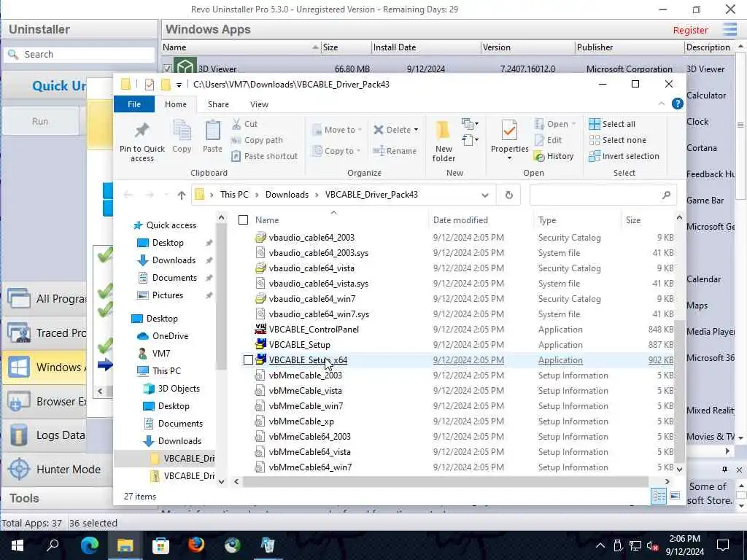
Task: Click Select all in ribbon
Action: (612, 124)
